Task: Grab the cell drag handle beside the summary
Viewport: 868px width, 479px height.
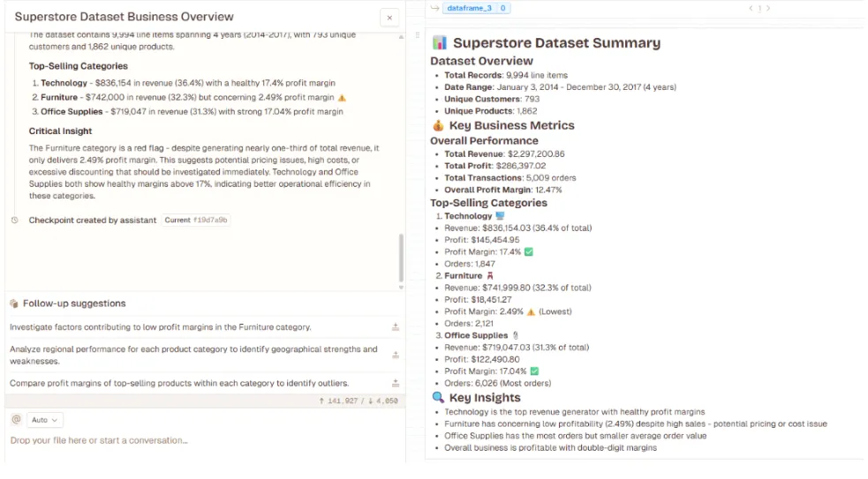Action: pyautogui.click(x=417, y=35)
